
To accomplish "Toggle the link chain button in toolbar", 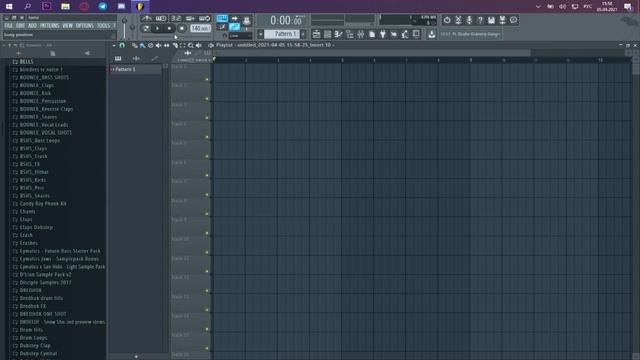I will pyautogui.click(x=234, y=27).
